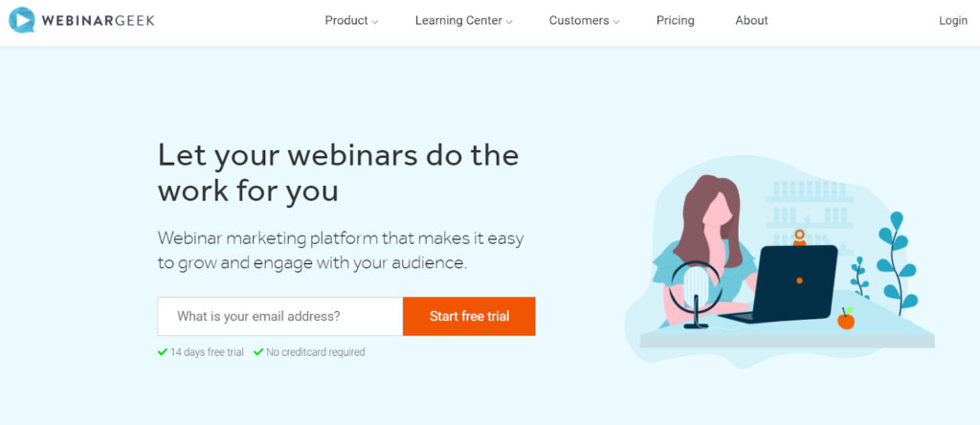The width and height of the screenshot is (980, 425).
Task: Focus the email address input field
Action: 280,316
